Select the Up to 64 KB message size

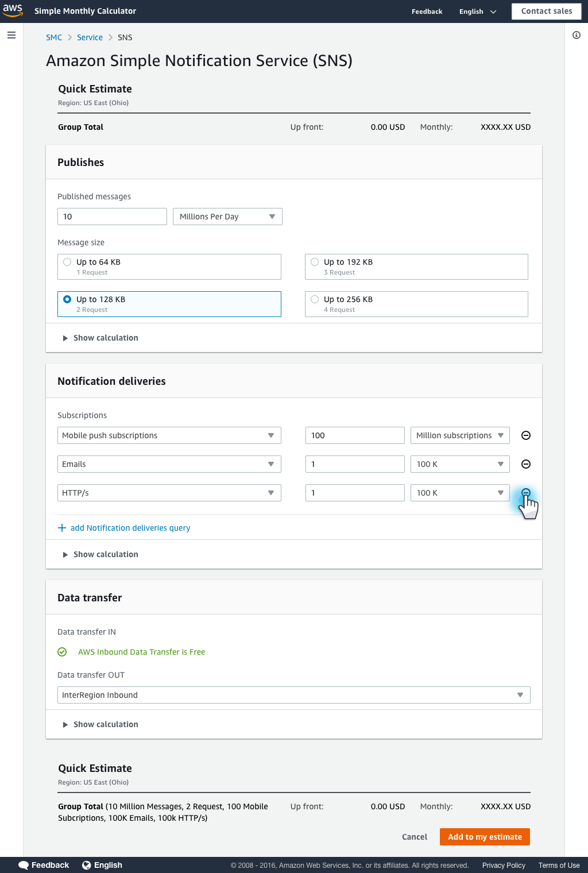coord(169,266)
